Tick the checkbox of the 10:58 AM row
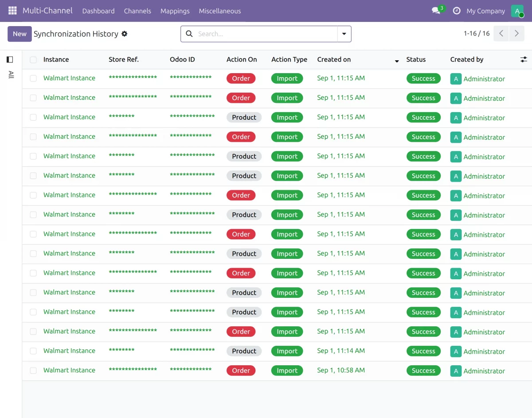 pos(33,371)
